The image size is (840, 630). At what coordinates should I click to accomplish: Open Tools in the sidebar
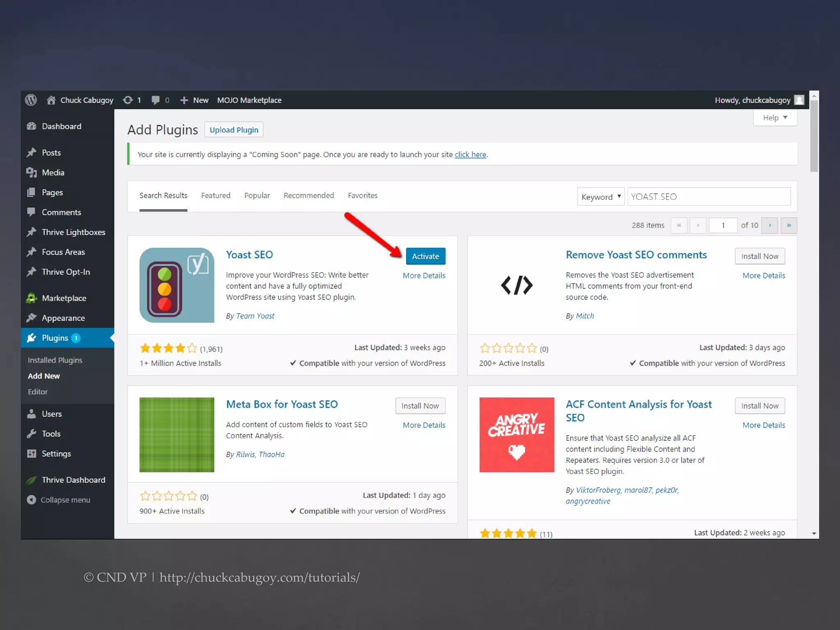[x=68, y=434]
